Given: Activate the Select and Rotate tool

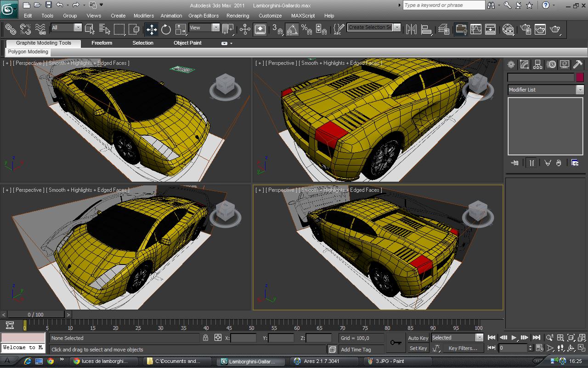Looking at the screenshot, I should (x=166, y=29).
